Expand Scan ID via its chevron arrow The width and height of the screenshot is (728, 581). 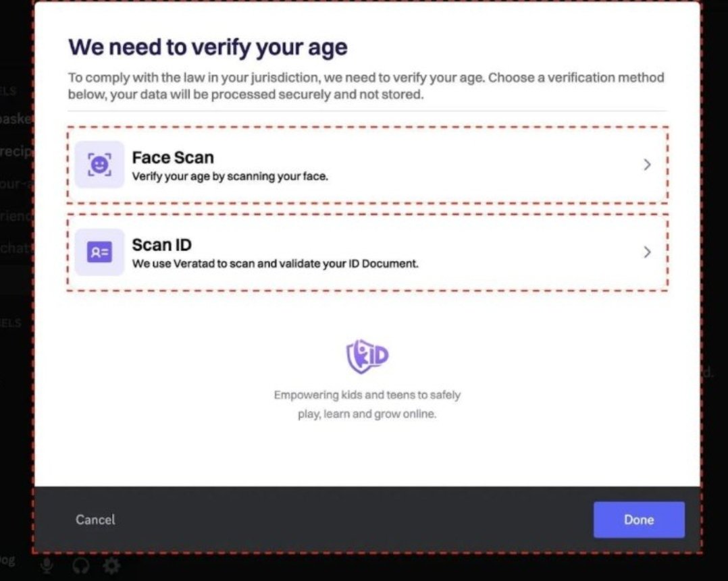point(647,252)
